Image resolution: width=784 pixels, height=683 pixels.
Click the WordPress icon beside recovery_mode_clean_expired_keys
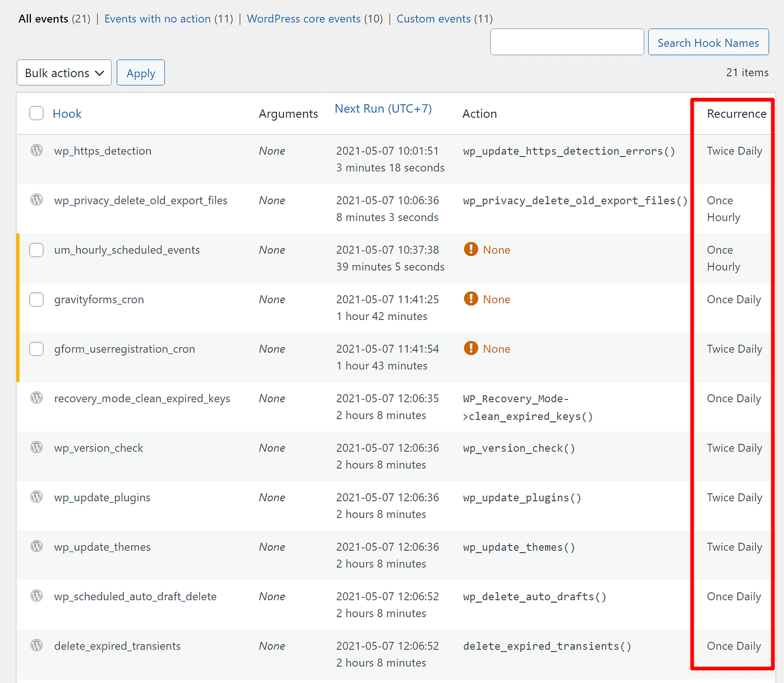point(36,397)
